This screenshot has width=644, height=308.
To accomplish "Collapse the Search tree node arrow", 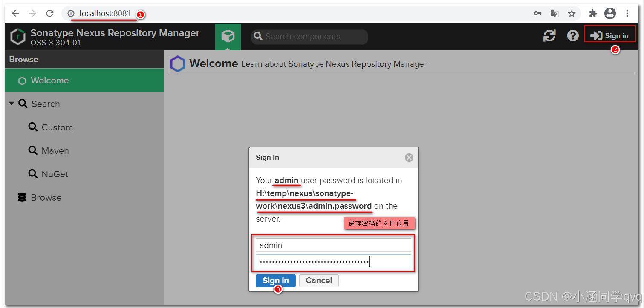I will click(12, 104).
